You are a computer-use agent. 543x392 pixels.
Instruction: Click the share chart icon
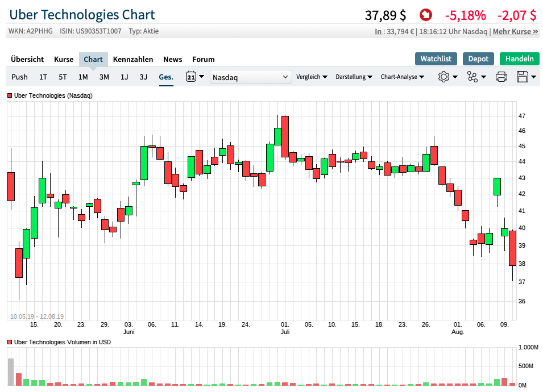pos(476,77)
